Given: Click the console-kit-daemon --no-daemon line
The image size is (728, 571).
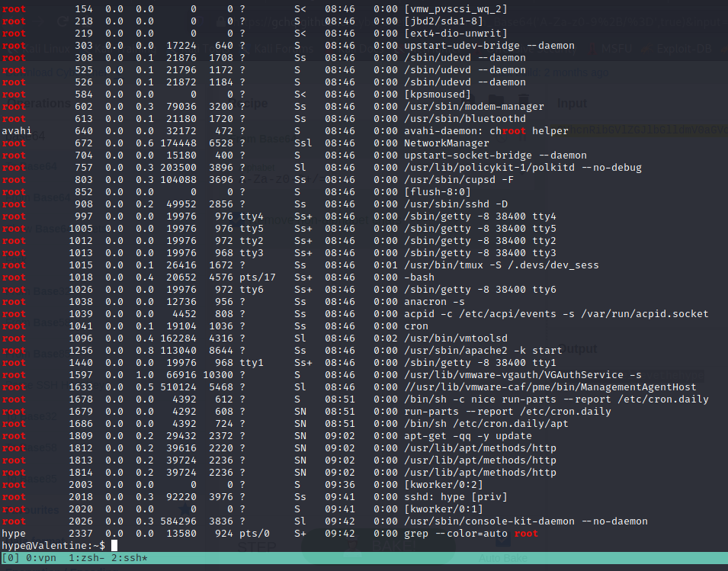Looking at the screenshot, I should [525, 521].
